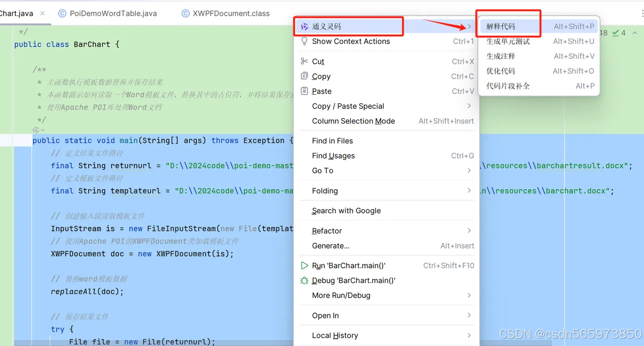Image resolution: width=644 pixels, height=346 pixels.
Task: Click the 'public static void main' declaration line
Action: tap(163, 141)
